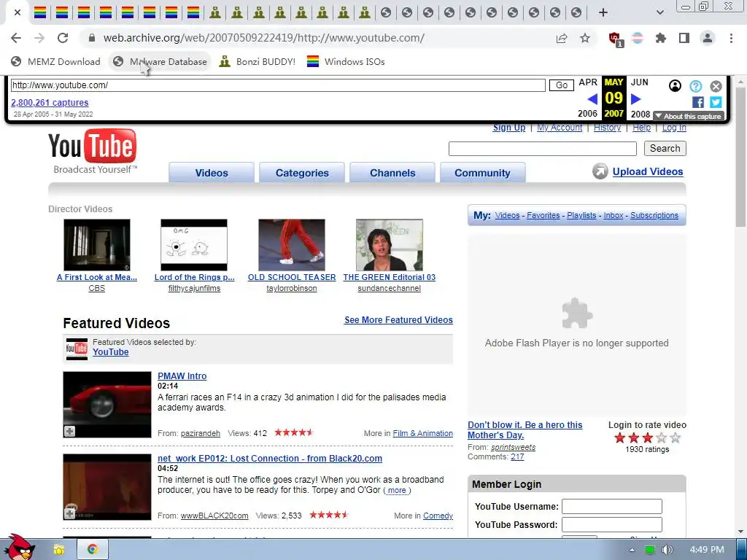Open Wayback help question mark icon
The width and height of the screenshot is (747, 560).
696,86
